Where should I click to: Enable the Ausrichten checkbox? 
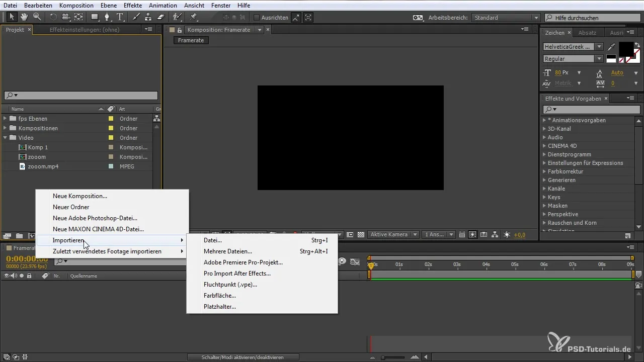click(256, 18)
